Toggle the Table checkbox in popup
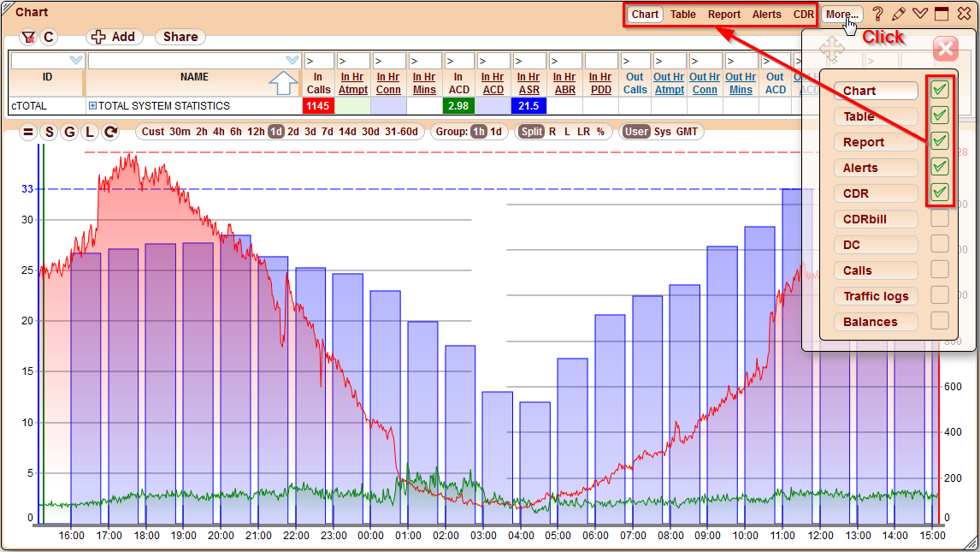This screenshot has height=552, width=980. (939, 116)
